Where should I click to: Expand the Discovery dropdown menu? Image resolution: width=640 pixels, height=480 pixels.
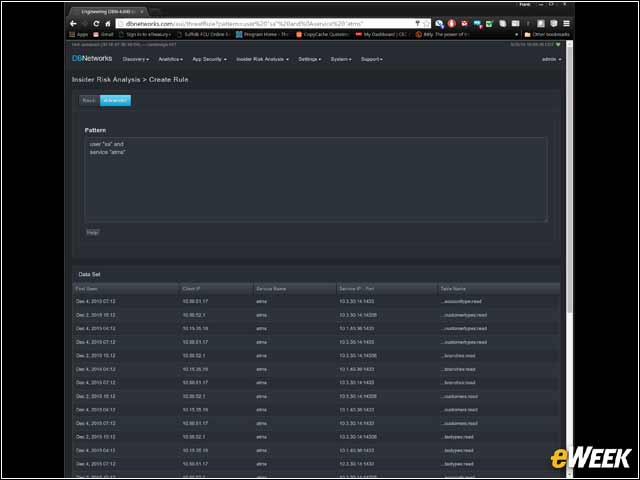(x=136, y=59)
